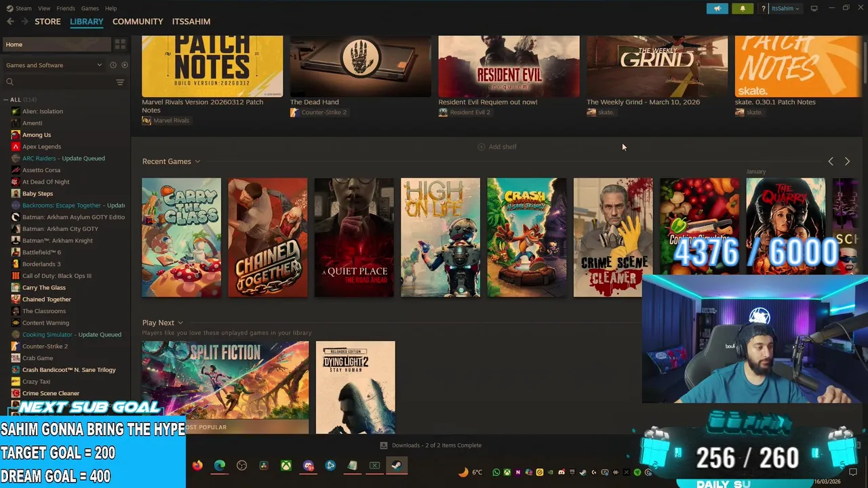Select Apex Legends in the game list
The image size is (868, 488).
click(41, 146)
